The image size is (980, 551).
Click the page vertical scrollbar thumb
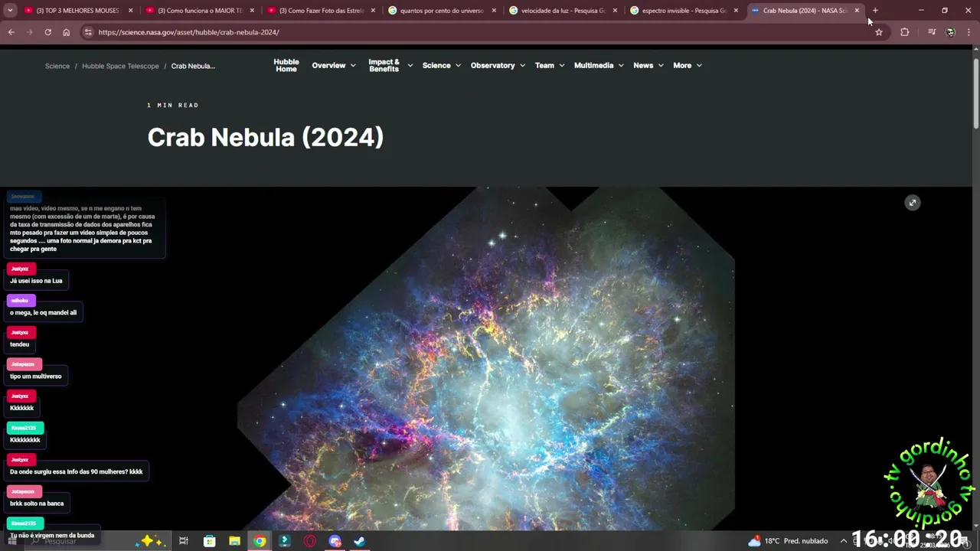click(975, 93)
